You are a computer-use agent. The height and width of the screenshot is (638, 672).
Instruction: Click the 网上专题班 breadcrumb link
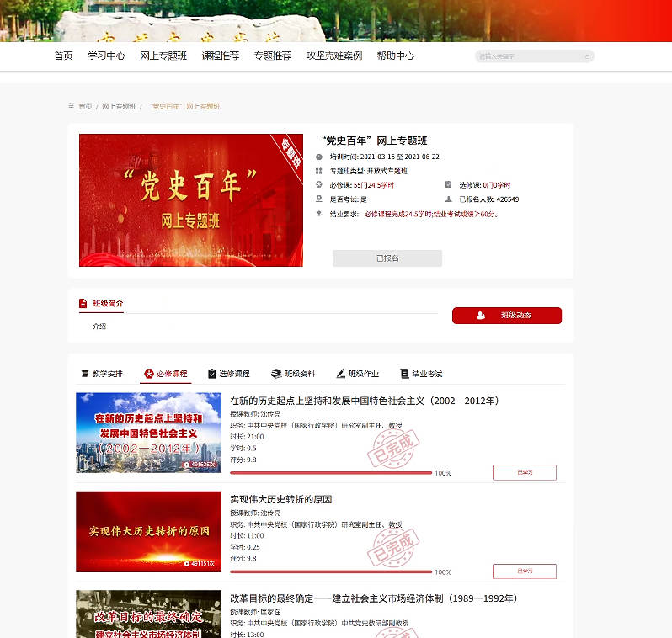(x=119, y=107)
